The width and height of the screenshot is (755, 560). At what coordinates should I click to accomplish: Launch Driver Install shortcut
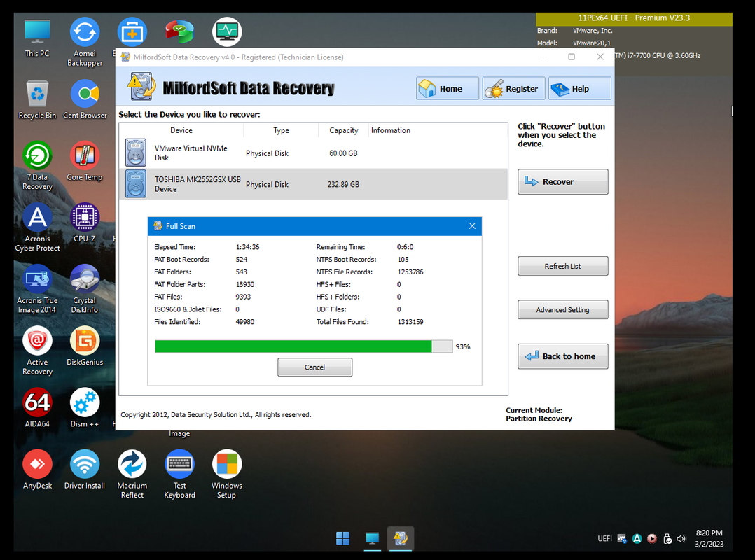[85, 470]
